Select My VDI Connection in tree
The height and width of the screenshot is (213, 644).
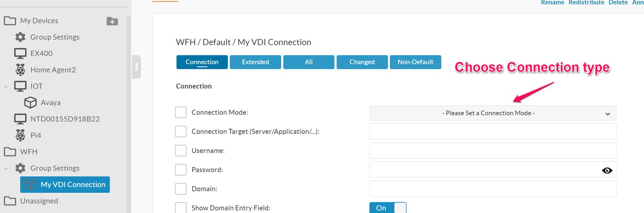tap(65, 184)
